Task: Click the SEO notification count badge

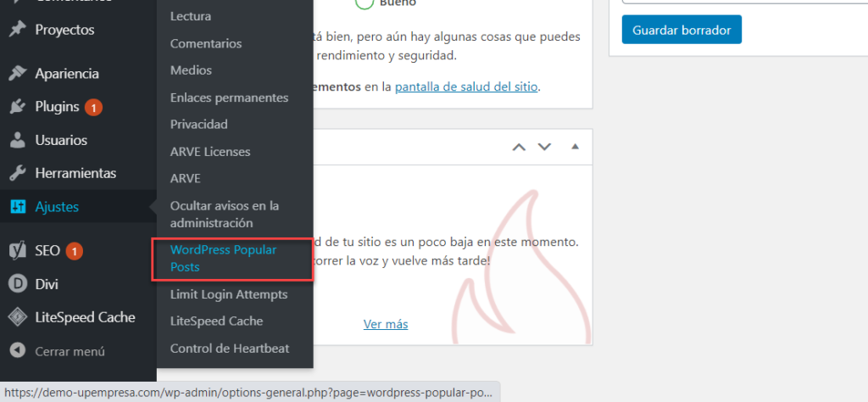Action: pyautogui.click(x=75, y=251)
